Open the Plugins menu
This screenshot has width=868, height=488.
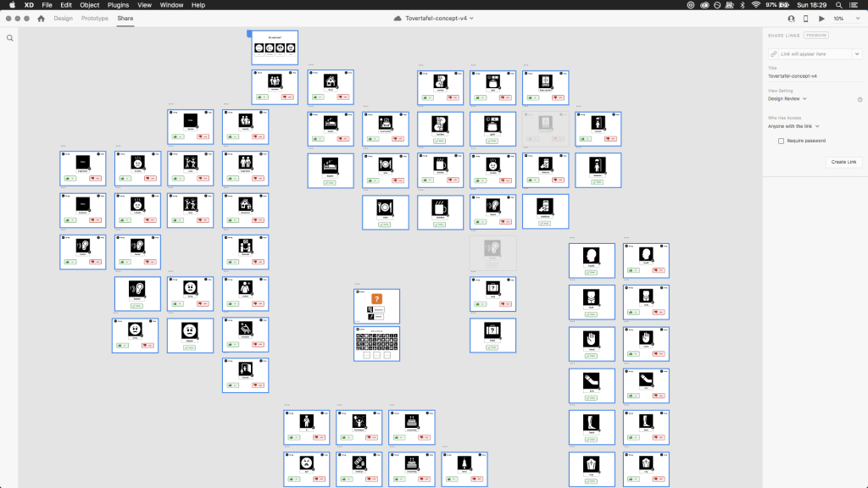[118, 5]
